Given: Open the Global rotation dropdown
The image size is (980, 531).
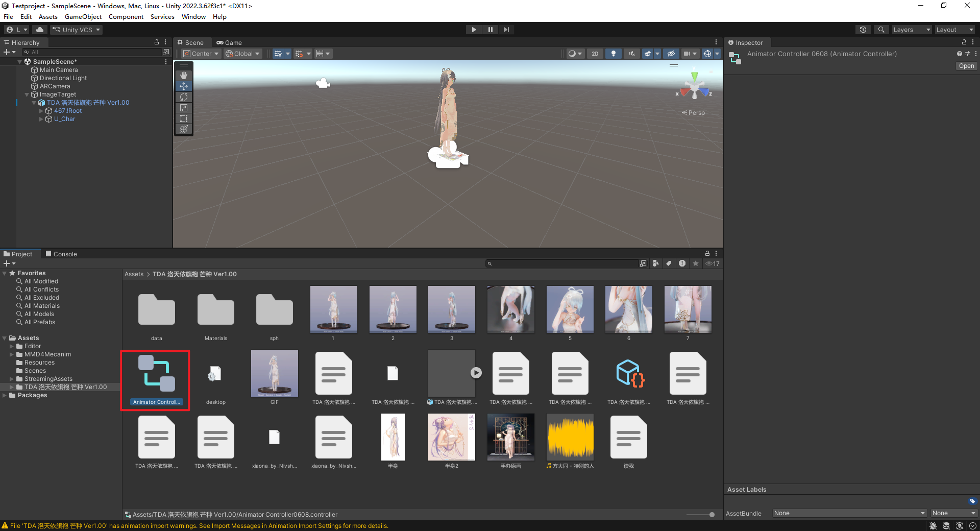Looking at the screenshot, I should pos(243,54).
